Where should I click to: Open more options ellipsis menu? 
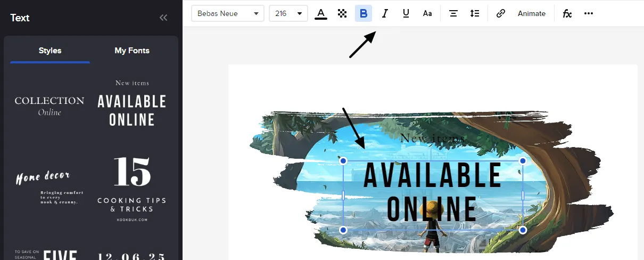(589, 13)
